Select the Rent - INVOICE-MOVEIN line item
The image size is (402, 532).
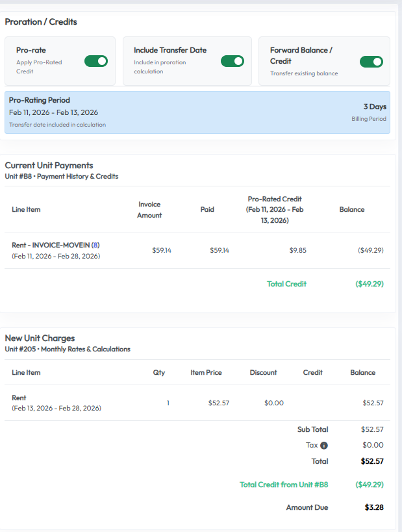click(x=51, y=245)
